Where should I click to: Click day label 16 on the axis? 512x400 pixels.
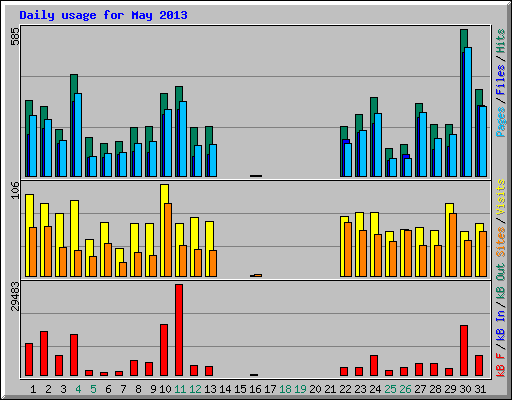click(x=255, y=389)
